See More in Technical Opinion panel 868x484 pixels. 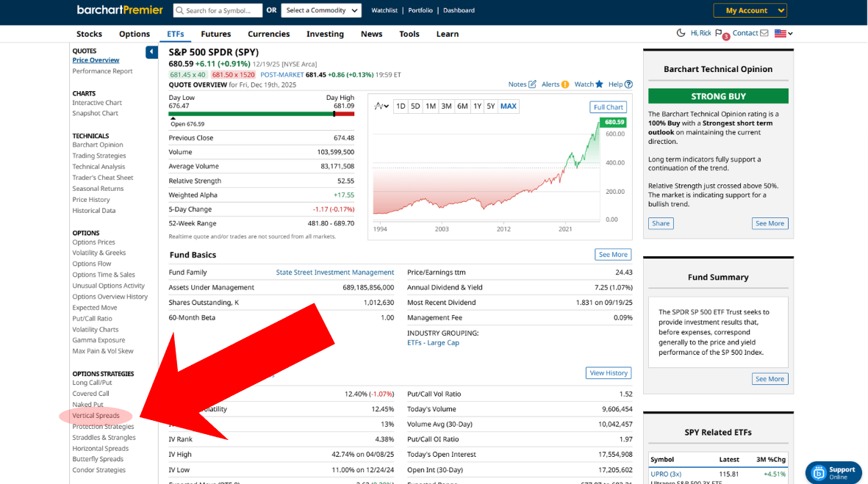[770, 223]
